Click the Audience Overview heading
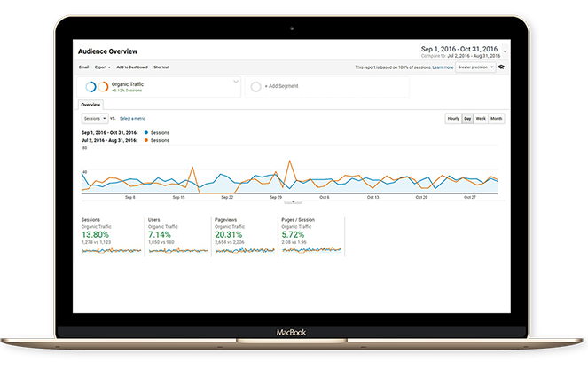588x370 pixels. coord(107,51)
